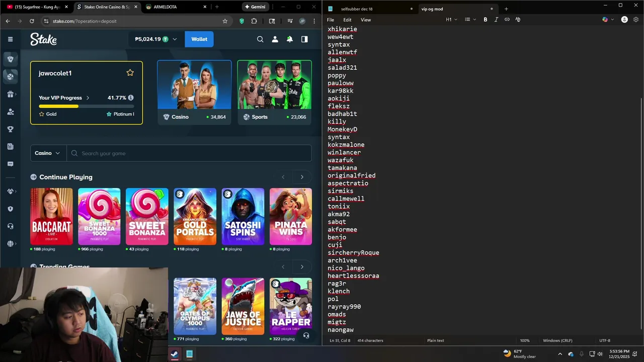This screenshot has width=644, height=362.
Task: Open the Promotions gift icon in the sidebar
Action: [x=10, y=94]
